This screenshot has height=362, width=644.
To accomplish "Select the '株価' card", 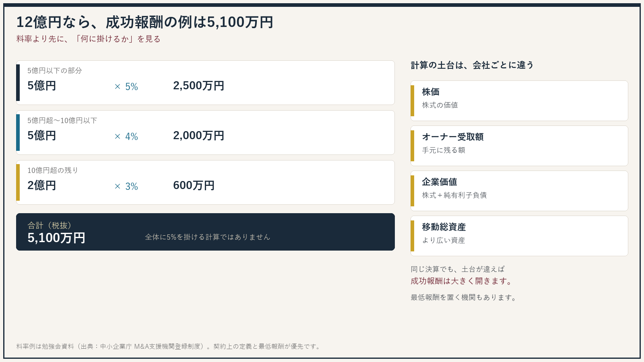I will [519, 101].
